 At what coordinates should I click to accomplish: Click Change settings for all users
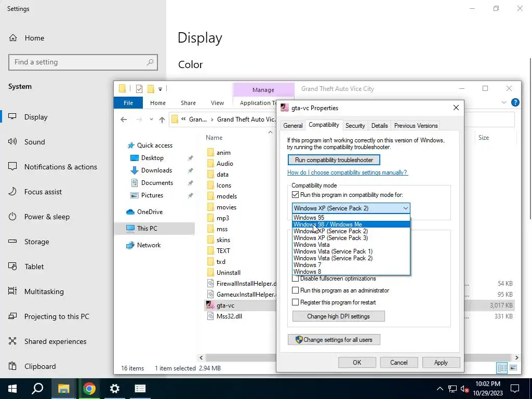[x=334, y=340]
